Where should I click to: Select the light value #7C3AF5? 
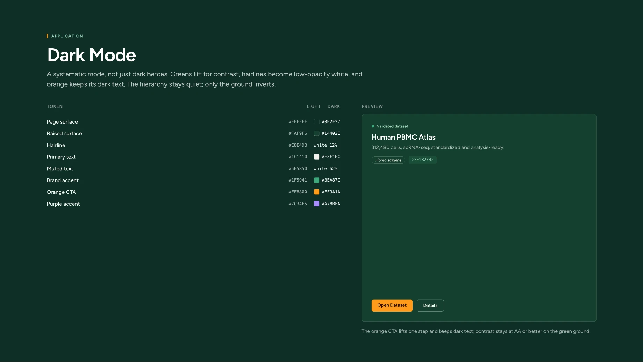[298, 204]
